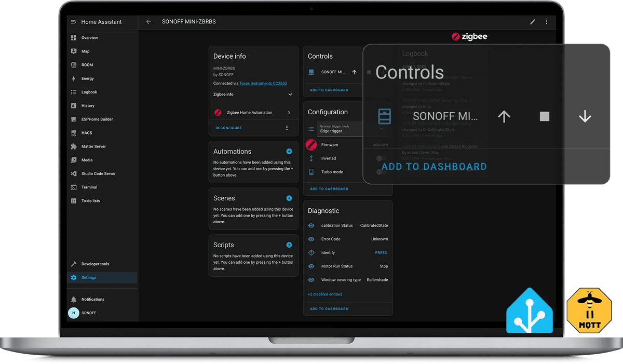Add Configuration card entities to dashboard
This screenshot has height=364, width=623.
329,189
